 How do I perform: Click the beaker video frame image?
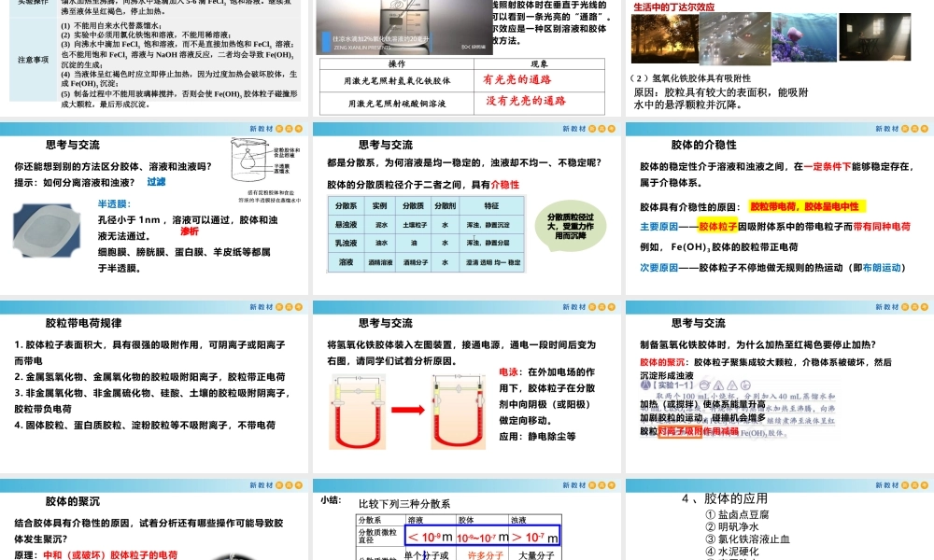click(x=403, y=27)
